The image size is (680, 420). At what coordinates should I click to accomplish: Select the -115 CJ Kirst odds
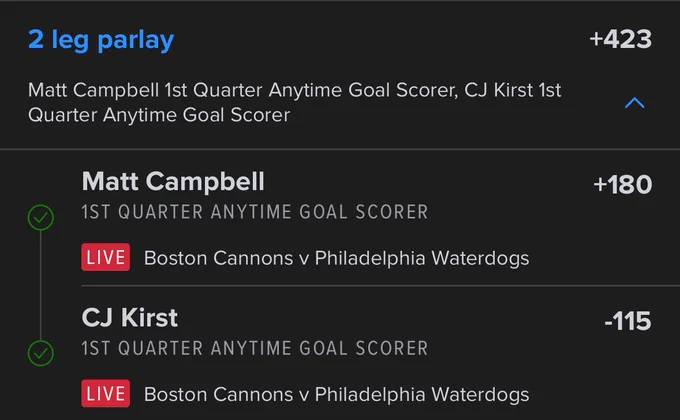click(628, 321)
